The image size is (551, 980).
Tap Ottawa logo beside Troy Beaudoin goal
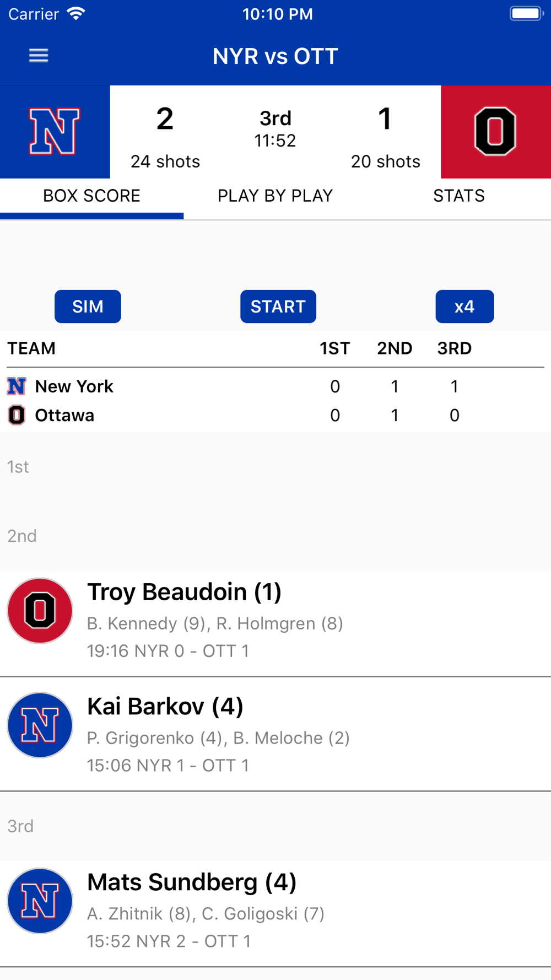[x=40, y=611]
